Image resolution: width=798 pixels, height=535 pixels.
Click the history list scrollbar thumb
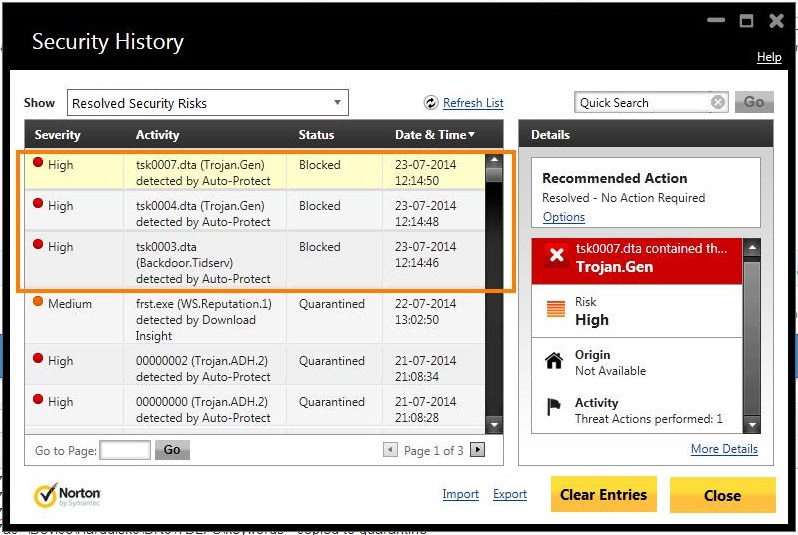pyautogui.click(x=493, y=173)
